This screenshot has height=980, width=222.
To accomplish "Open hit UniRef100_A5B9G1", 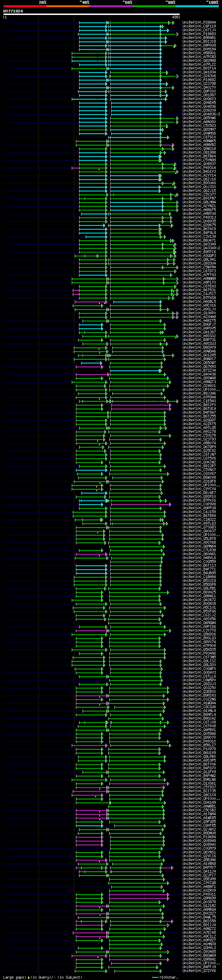I will (199, 53).
